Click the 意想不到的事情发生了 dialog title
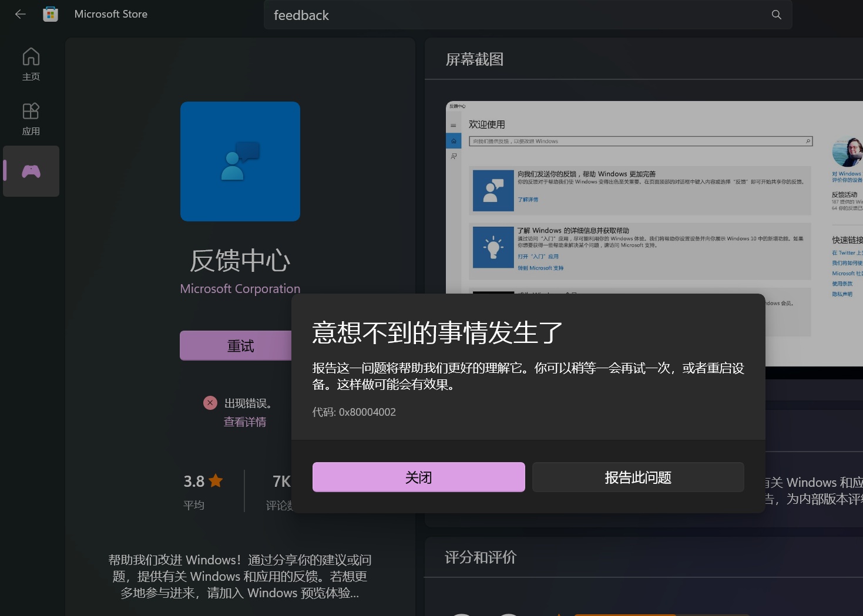The height and width of the screenshot is (616, 863). (438, 332)
